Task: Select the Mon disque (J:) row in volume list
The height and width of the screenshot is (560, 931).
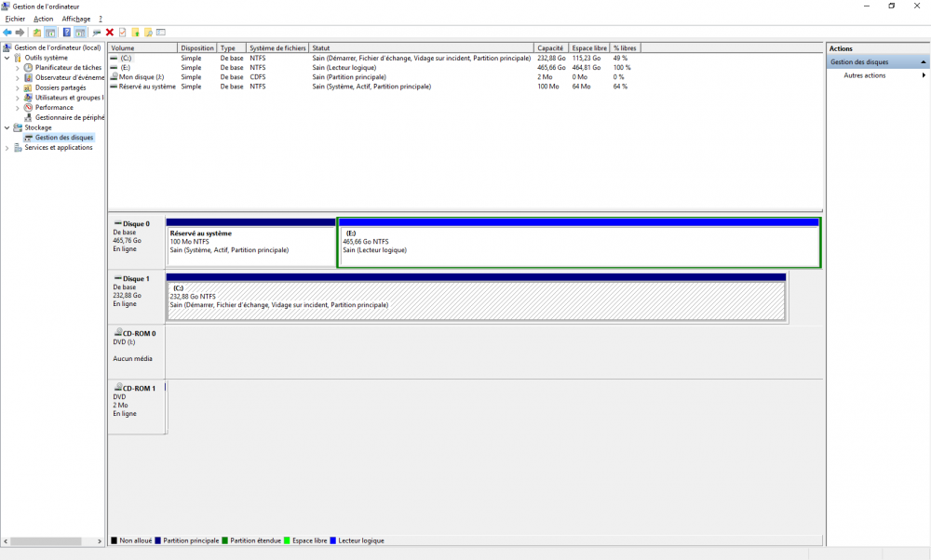Action: tap(375, 77)
